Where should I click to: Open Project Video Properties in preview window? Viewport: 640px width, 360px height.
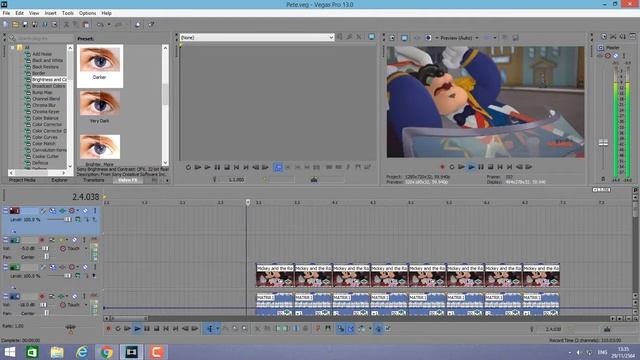[x=392, y=38]
